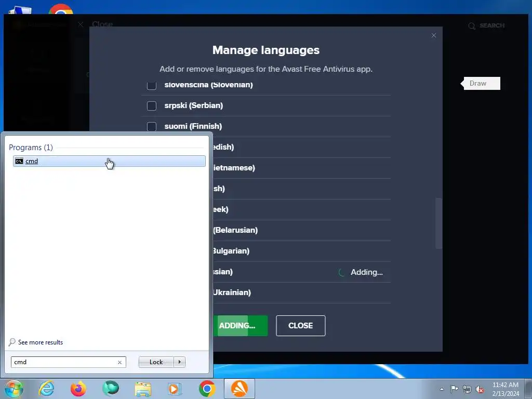Click the language list scrollbar thumb

click(438, 223)
